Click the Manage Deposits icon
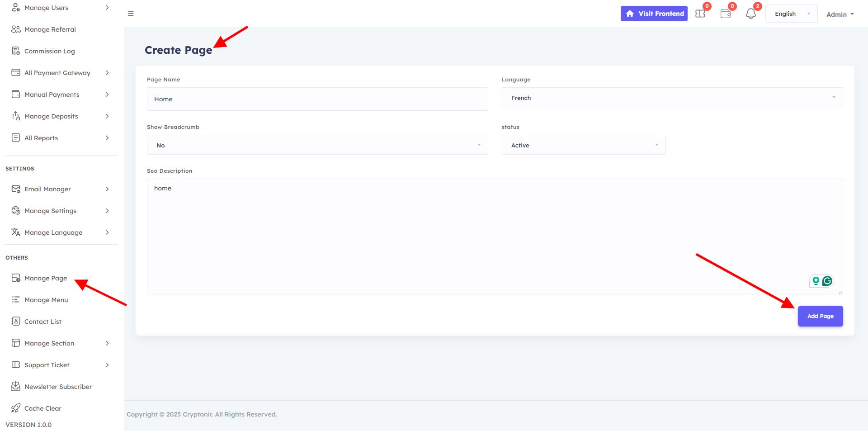 click(16, 116)
